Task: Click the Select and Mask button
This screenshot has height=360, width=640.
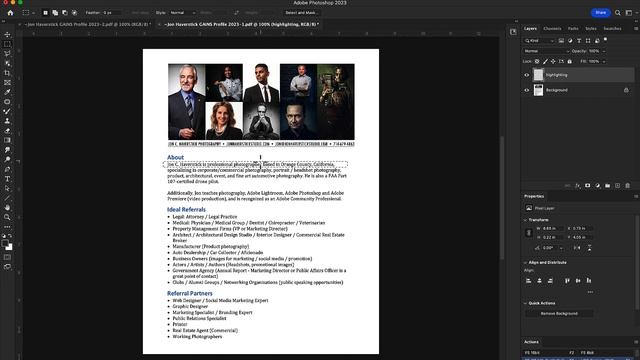Action: 301,13
